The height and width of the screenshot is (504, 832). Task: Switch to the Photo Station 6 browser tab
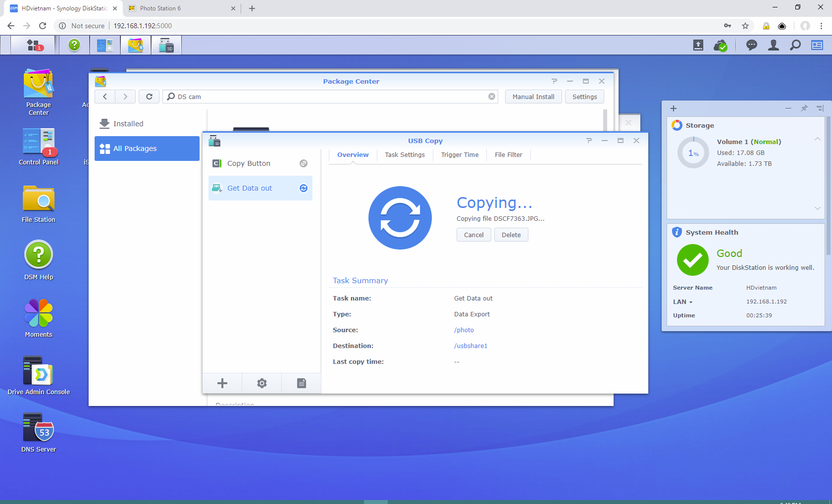tap(181, 8)
